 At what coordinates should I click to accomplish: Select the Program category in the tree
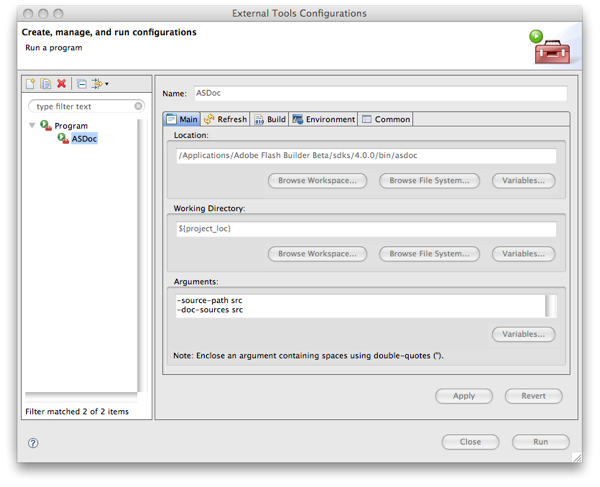click(x=71, y=126)
